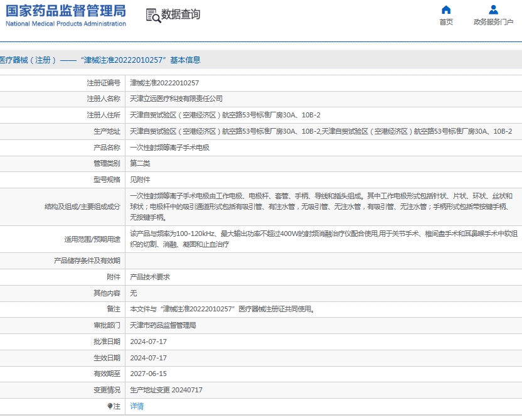Click the 附件 label

114,277
